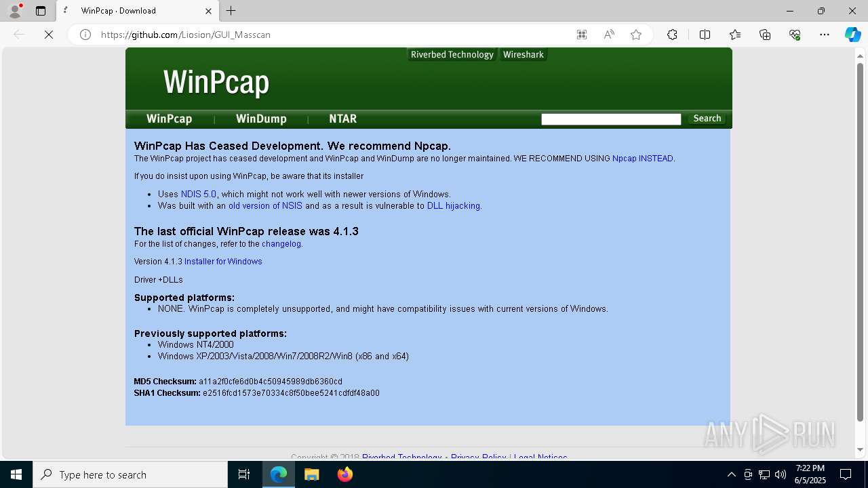Screen dimensions: 868x488
Task: Click the address bar URL
Action: 186,35
